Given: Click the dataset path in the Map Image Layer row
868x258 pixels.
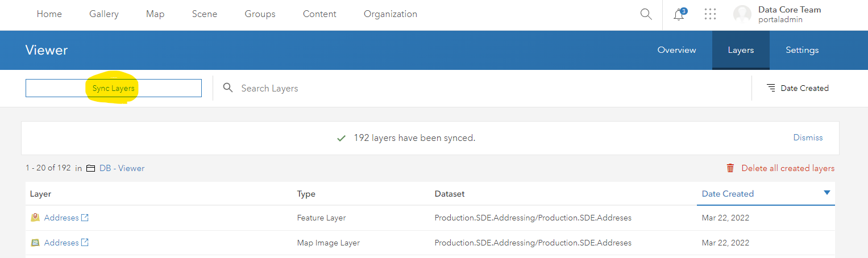Looking at the screenshot, I should (x=533, y=243).
